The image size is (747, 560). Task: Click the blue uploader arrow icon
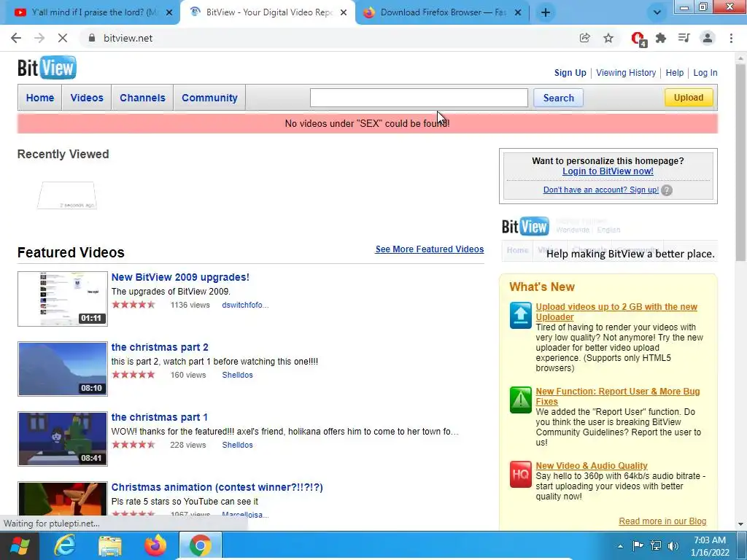pos(520,315)
